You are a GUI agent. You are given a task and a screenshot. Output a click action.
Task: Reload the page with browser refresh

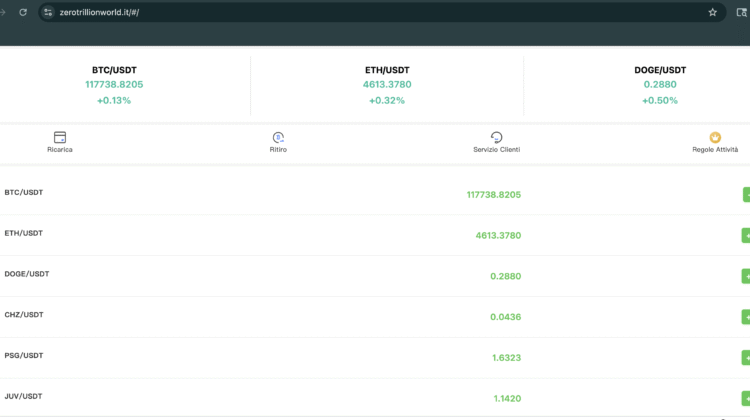tap(23, 12)
